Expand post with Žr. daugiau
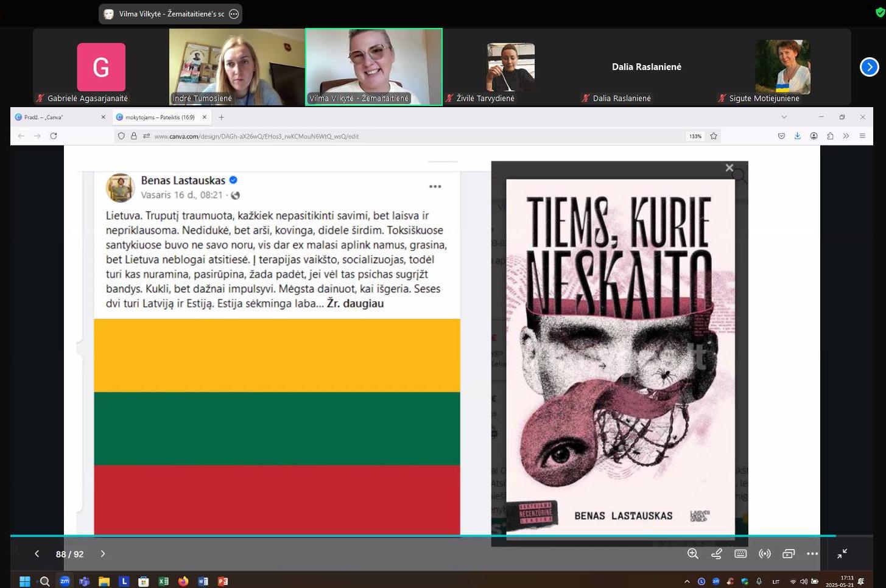This screenshot has width=886, height=588. click(x=355, y=303)
